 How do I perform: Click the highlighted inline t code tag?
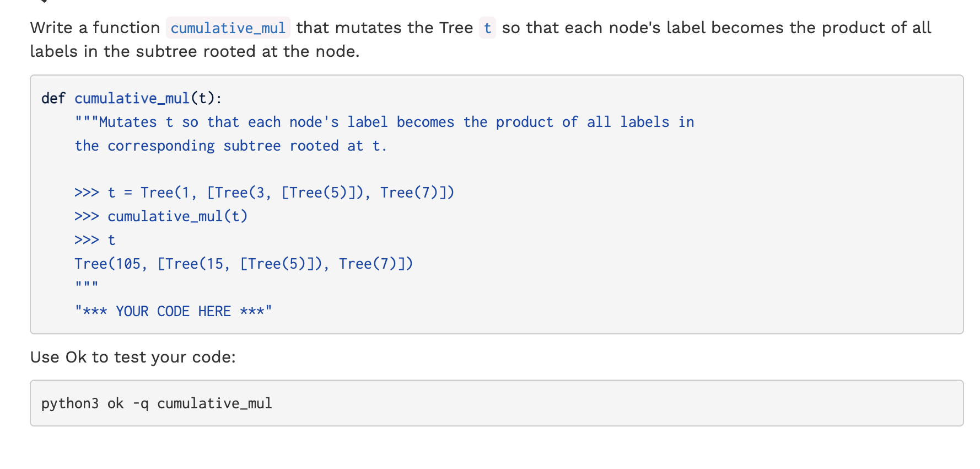pyautogui.click(x=487, y=28)
